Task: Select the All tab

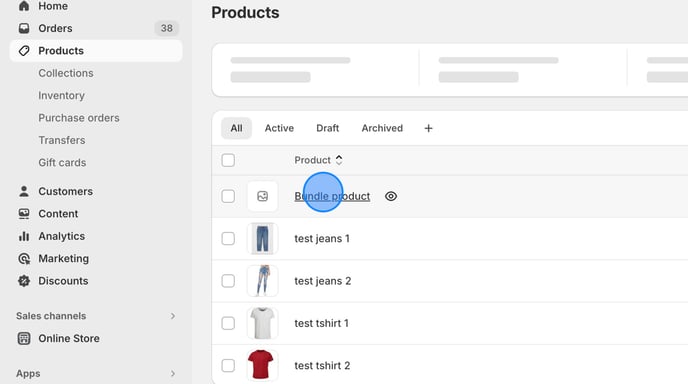Action: 236,128
